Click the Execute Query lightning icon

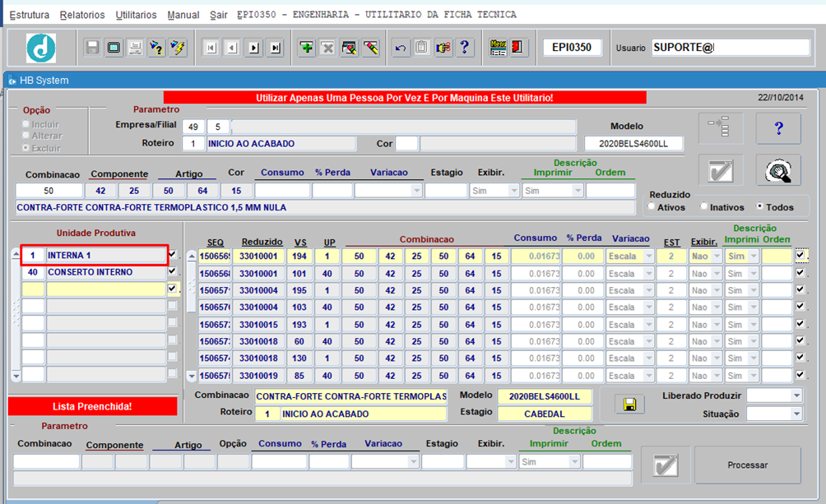[178, 48]
